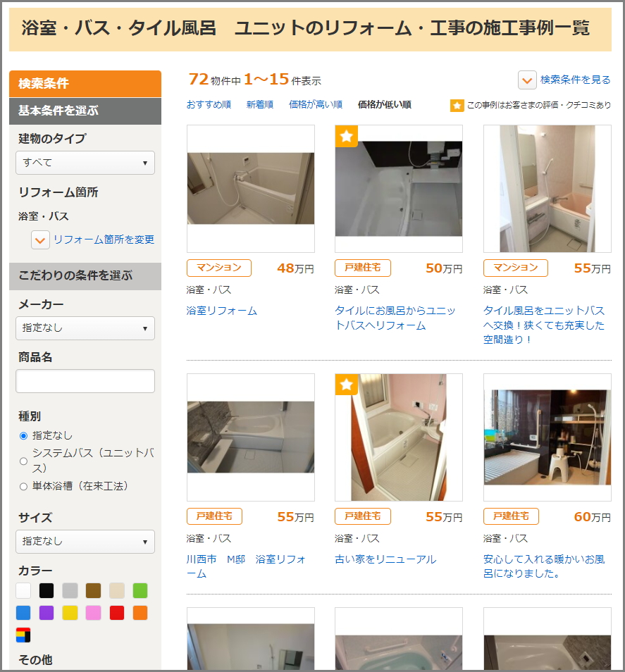Click the リフォーム箇所を変更 link
The height and width of the screenshot is (672, 625).
point(104,239)
